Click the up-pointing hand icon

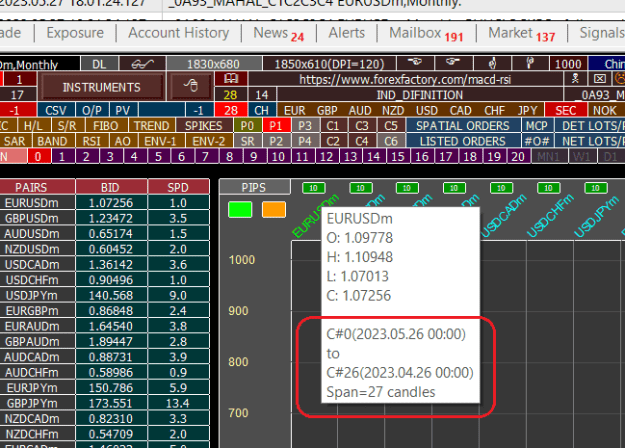tap(493, 63)
